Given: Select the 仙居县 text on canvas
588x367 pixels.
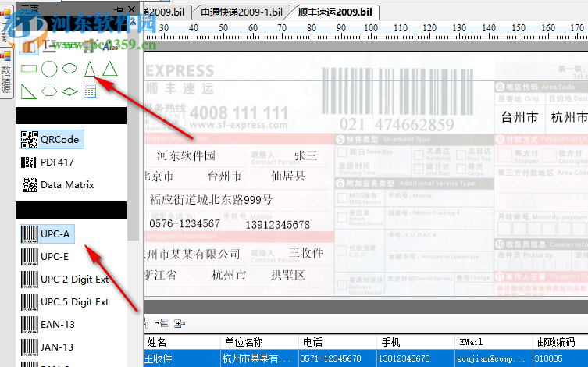Looking at the screenshot, I should pos(288,176).
